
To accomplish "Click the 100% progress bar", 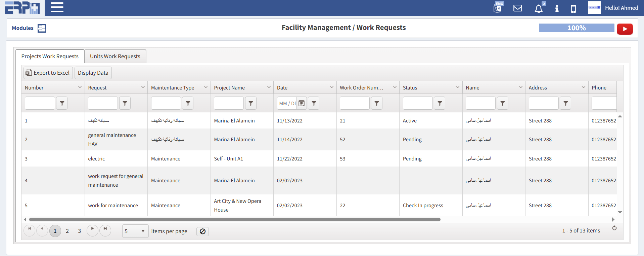I will [x=576, y=28].
